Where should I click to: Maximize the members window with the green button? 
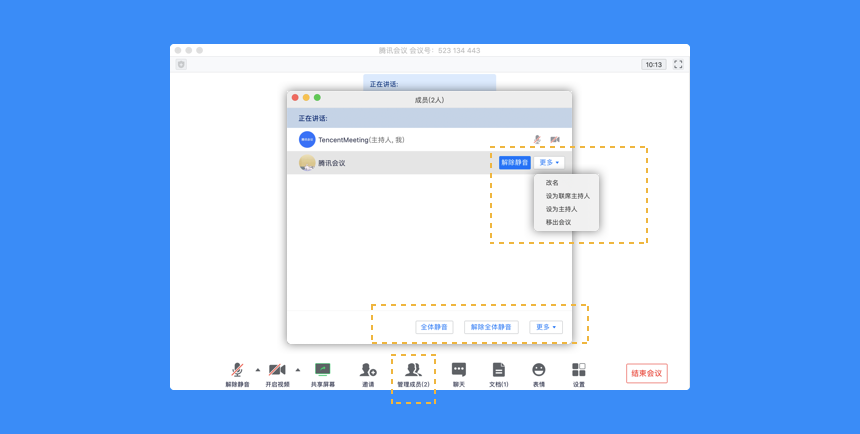(317, 98)
